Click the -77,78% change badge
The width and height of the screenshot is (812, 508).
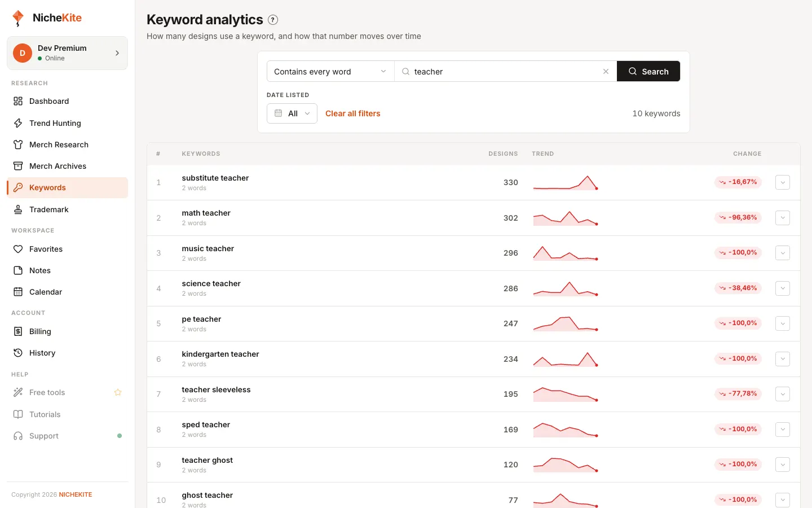point(738,393)
